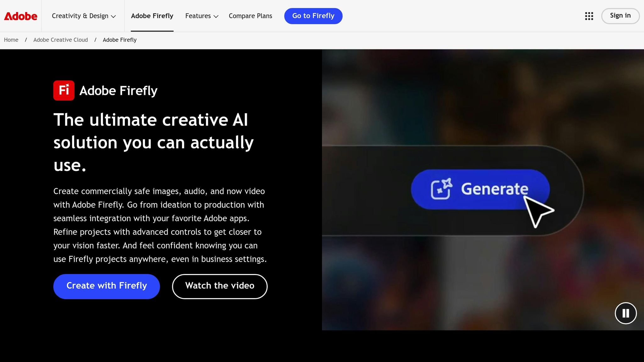Click the Adobe Firefly Fi logo icon
Viewport: 644px width, 362px height.
pyautogui.click(x=64, y=90)
